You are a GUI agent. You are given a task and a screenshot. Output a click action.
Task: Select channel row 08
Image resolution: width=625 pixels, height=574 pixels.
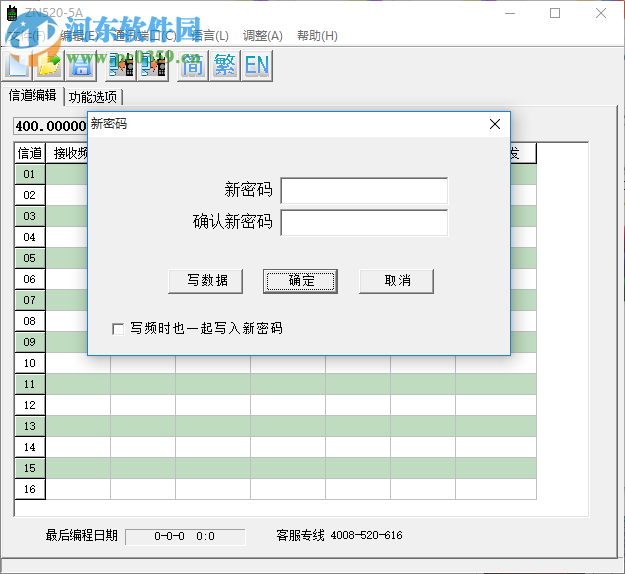coord(29,321)
